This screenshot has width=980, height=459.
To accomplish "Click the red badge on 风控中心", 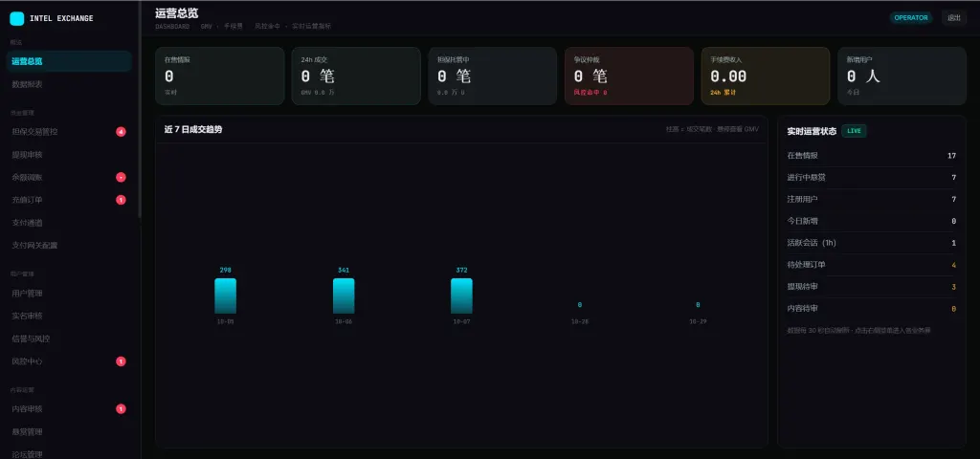I will [121, 361].
